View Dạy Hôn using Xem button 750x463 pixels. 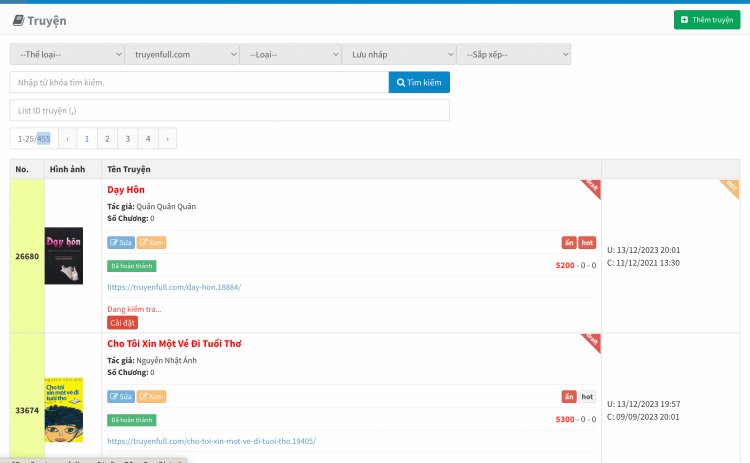point(151,242)
